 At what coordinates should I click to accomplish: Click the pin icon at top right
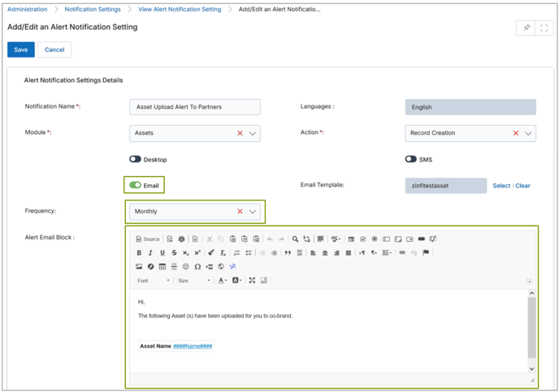[526, 28]
